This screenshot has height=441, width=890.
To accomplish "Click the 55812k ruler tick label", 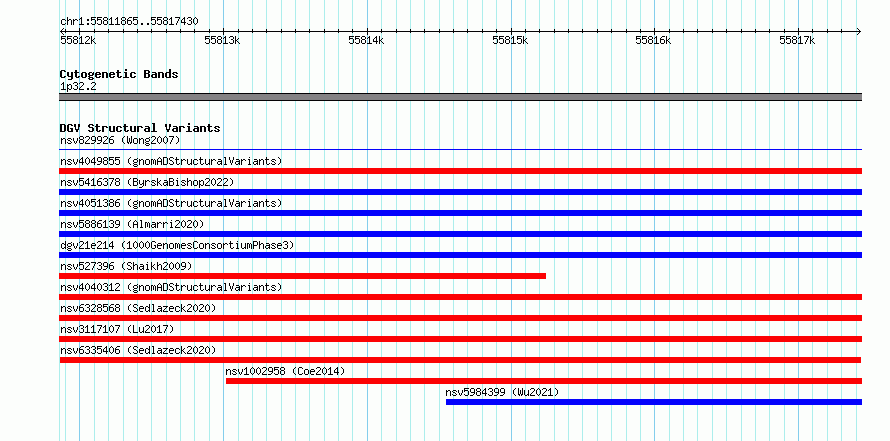I will click(x=78, y=40).
